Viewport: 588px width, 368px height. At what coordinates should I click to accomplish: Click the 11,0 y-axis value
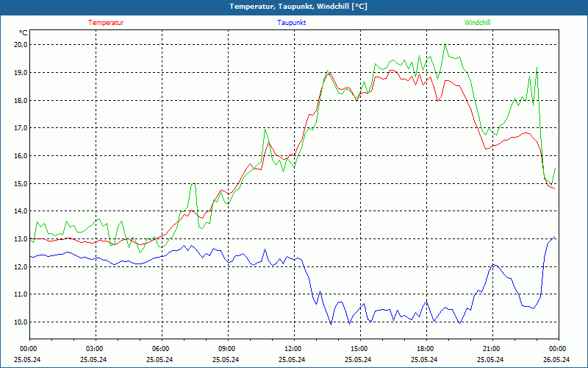pos(21,294)
